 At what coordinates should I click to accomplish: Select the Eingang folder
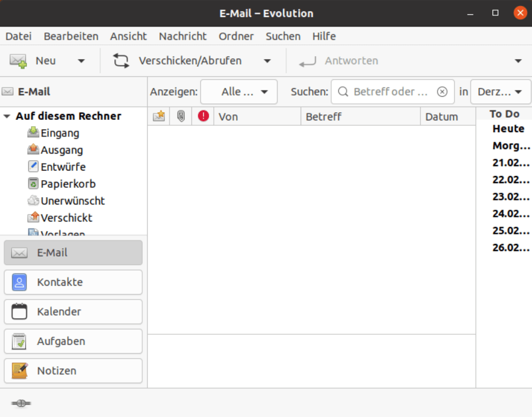point(60,133)
